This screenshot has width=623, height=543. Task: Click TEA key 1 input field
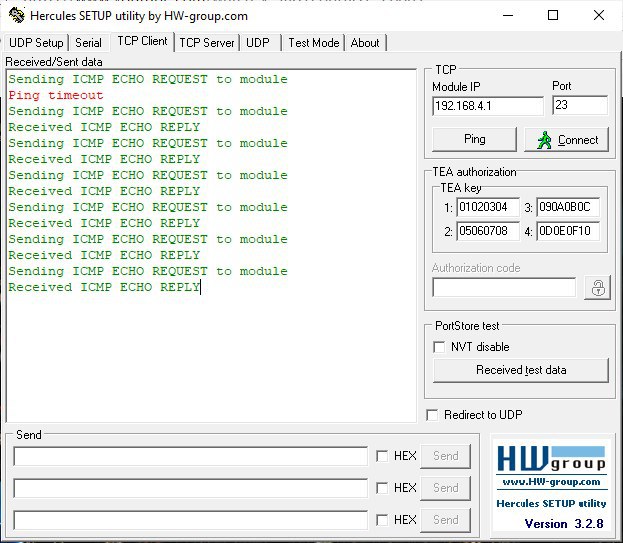pyautogui.click(x=487, y=208)
